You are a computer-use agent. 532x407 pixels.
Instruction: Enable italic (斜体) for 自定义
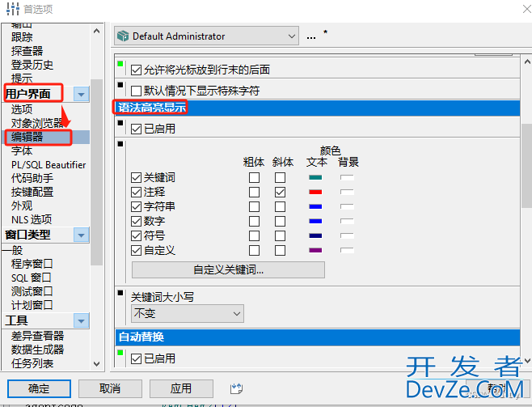(280, 250)
